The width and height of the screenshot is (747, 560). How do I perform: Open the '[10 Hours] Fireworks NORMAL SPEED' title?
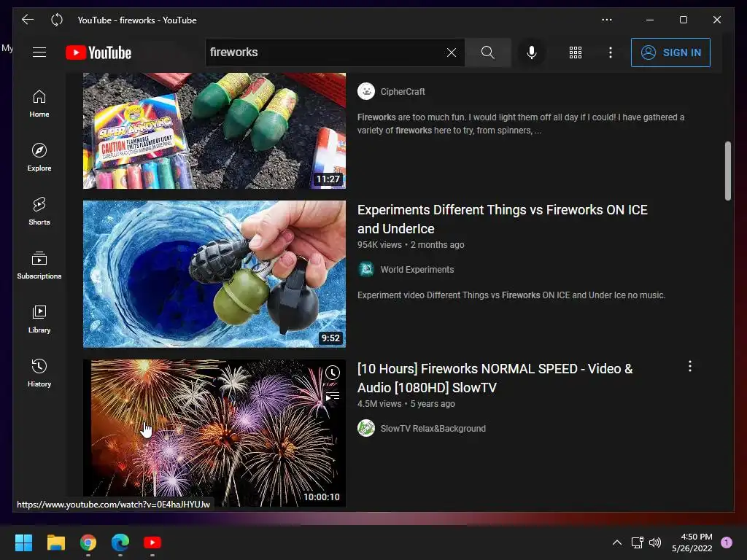pos(495,378)
